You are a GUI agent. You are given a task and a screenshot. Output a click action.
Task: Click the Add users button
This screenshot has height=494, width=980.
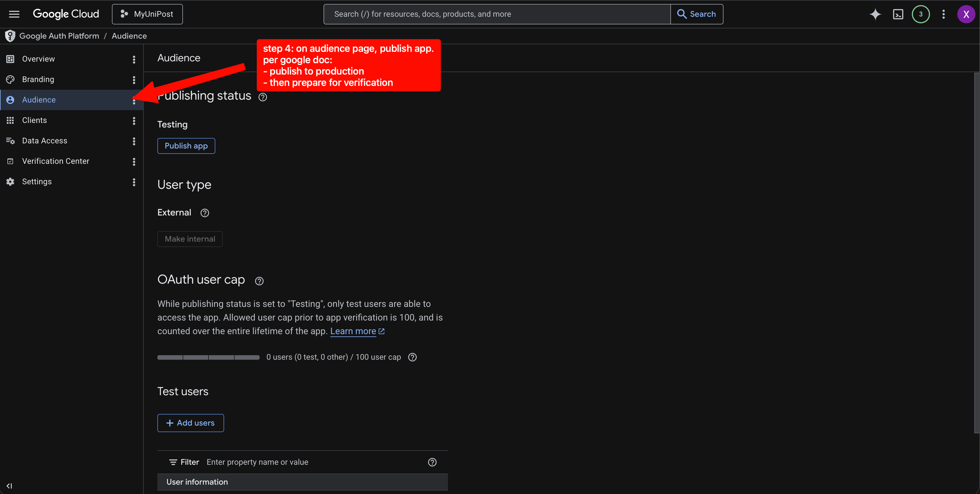coord(191,423)
